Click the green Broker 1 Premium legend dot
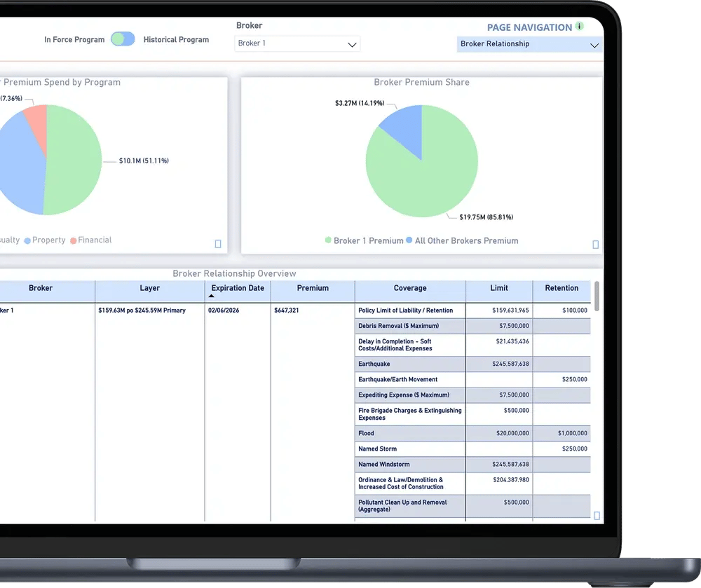The image size is (701, 588). pyautogui.click(x=327, y=240)
